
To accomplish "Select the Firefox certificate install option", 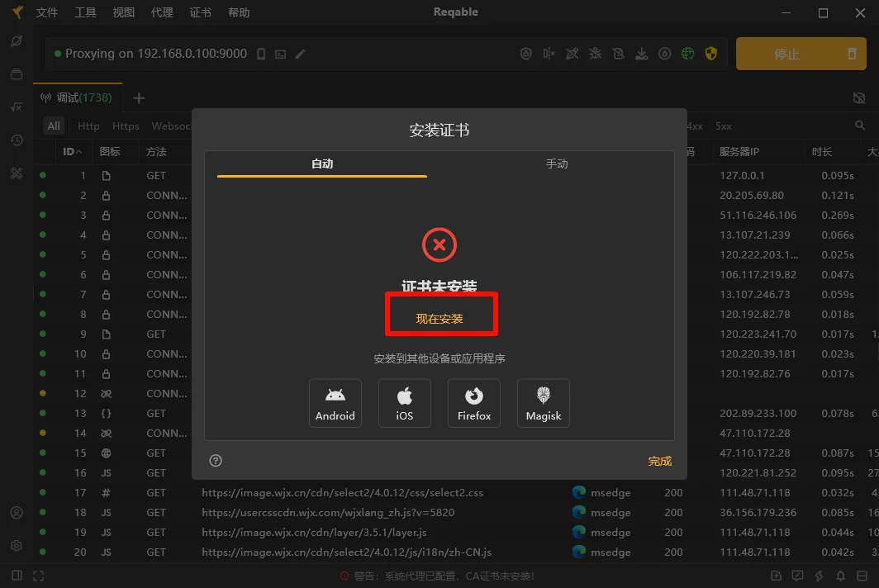I will (474, 403).
